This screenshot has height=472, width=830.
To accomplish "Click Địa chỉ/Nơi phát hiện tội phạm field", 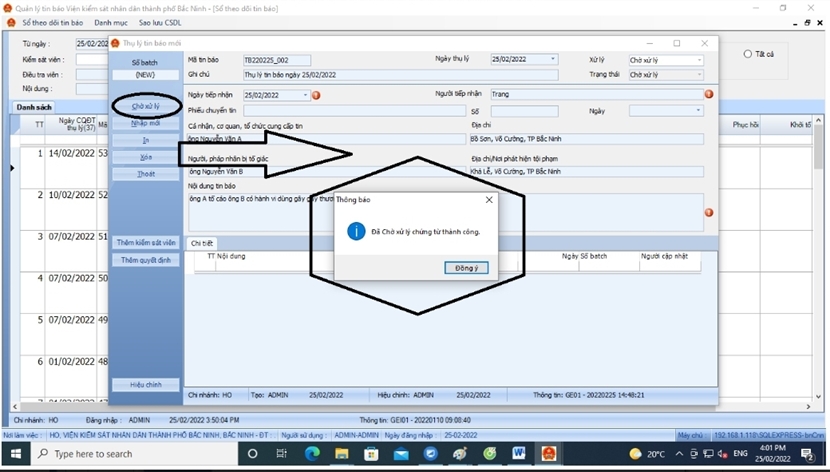I will pyautogui.click(x=587, y=171).
